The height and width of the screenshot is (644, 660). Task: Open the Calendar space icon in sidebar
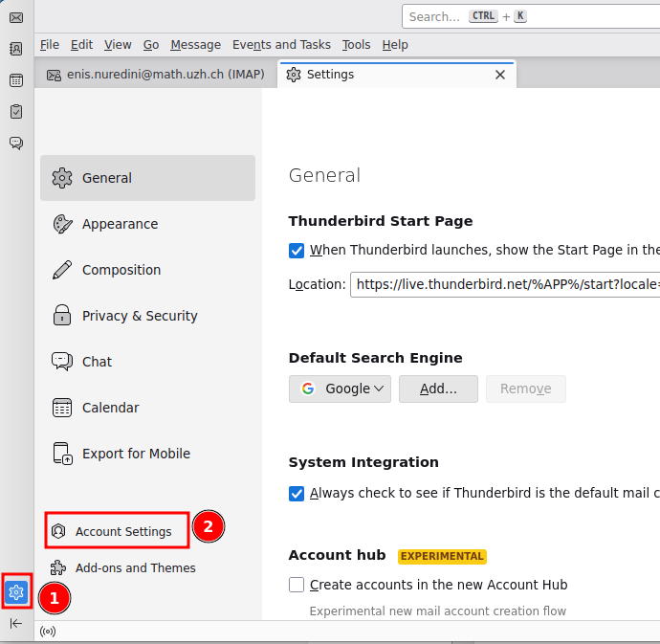coord(16,80)
